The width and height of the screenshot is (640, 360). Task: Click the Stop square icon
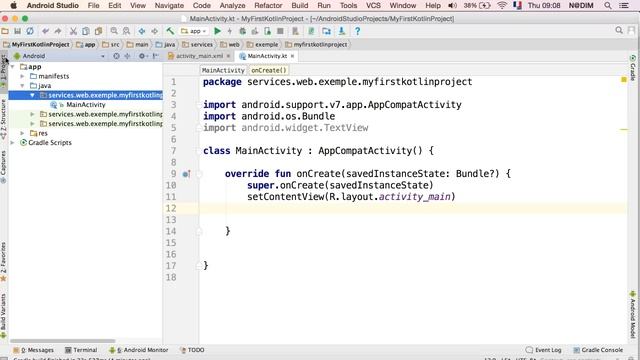click(x=280, y=31)
